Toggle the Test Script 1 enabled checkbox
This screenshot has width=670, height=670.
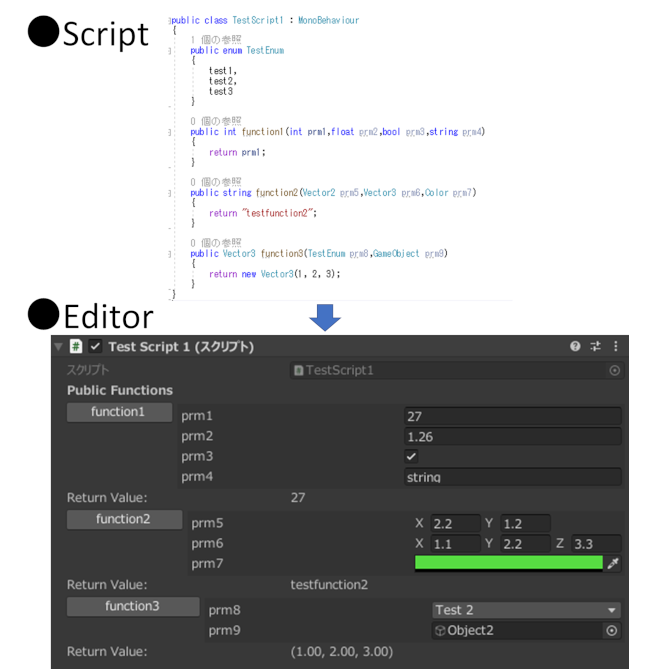(95, 346)
